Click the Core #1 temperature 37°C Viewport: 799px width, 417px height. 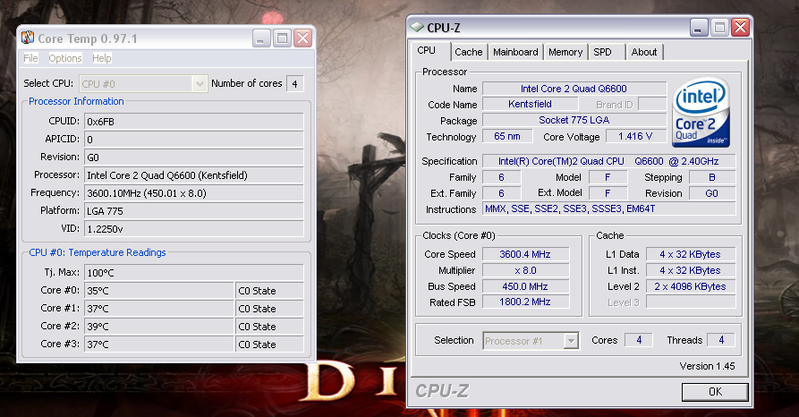[159, 308]
